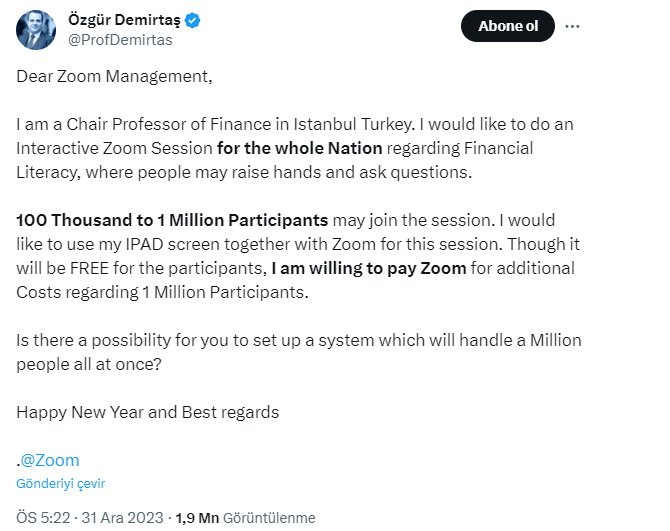Click the 'Dear Zoom Management' greeting line
This screenshot has height=531, width=670.
[115, 76]
